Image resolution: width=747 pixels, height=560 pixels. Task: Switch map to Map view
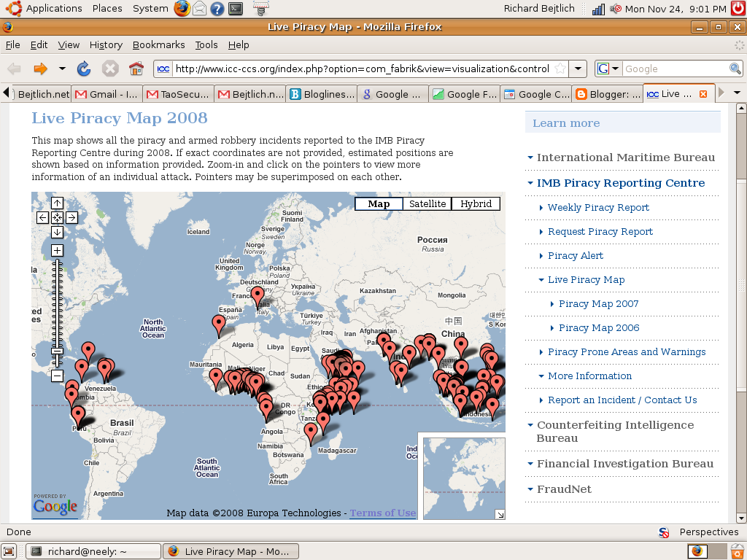coord(379,204)
